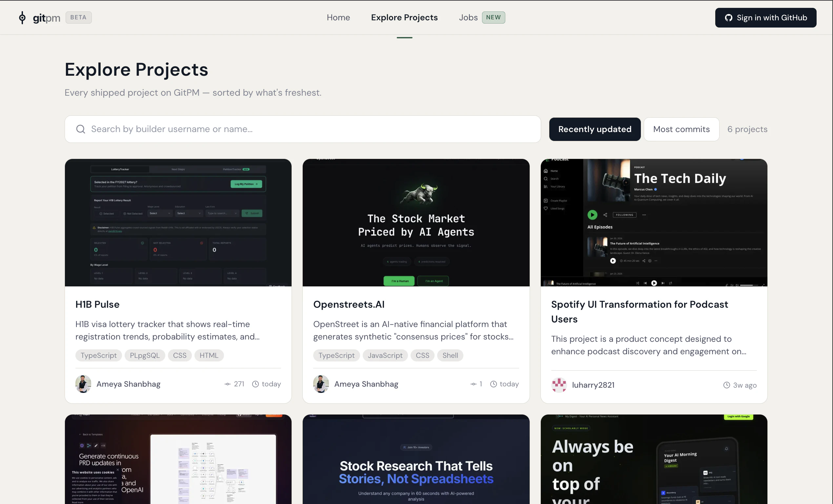Viewport: 833px width, 504px height.
Task: Enable 'Recently updated' sorting
Action: (x=595, y=129)
